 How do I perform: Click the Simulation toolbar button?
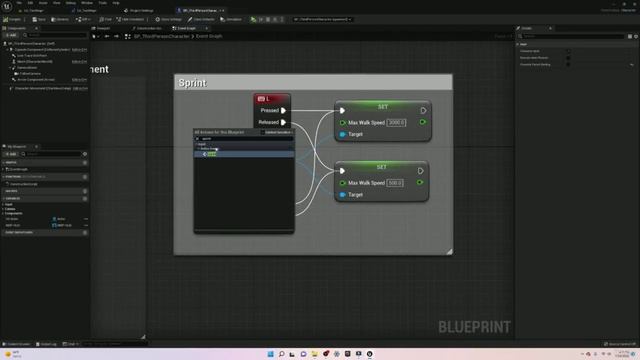231,19
